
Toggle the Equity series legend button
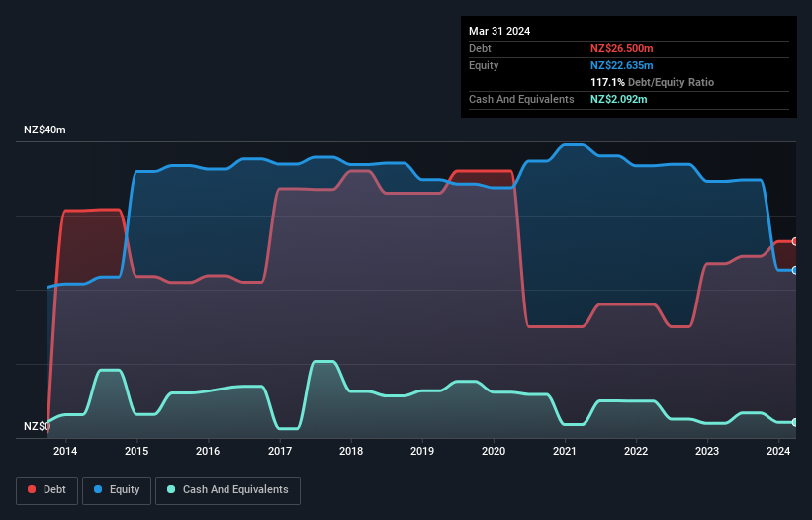pyautogui.click(x=117, y=490)
